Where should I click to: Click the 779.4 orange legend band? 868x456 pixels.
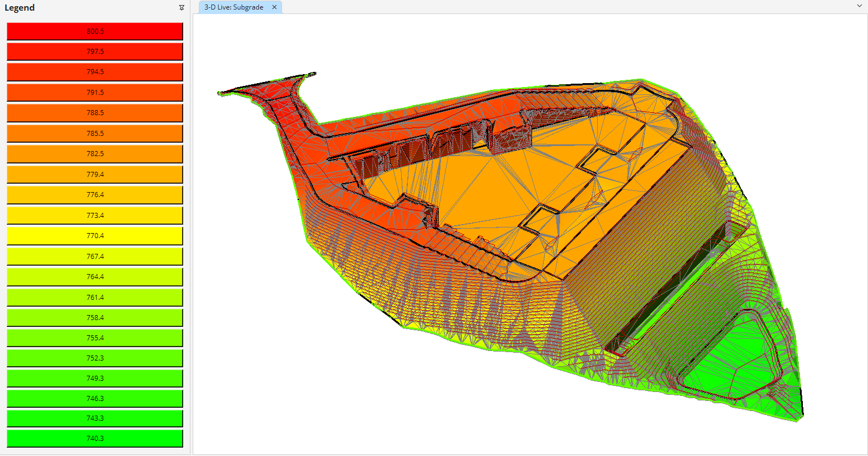(94, 174)
